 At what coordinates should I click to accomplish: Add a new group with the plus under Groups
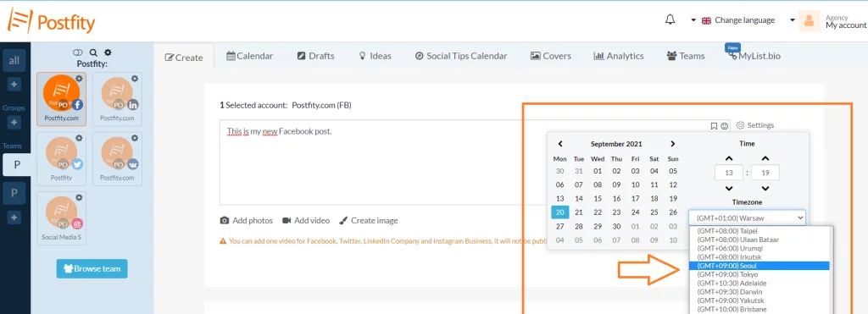(14, 122)
